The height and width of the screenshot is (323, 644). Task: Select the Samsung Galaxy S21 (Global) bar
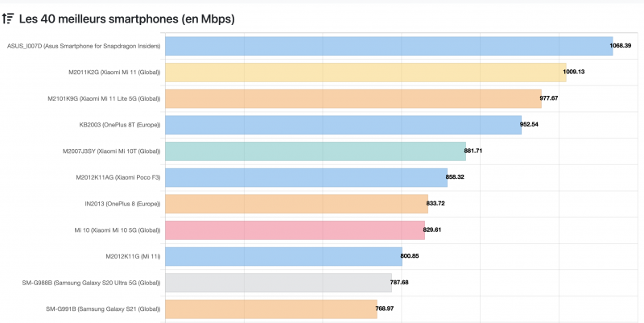[x=270, y=309]
